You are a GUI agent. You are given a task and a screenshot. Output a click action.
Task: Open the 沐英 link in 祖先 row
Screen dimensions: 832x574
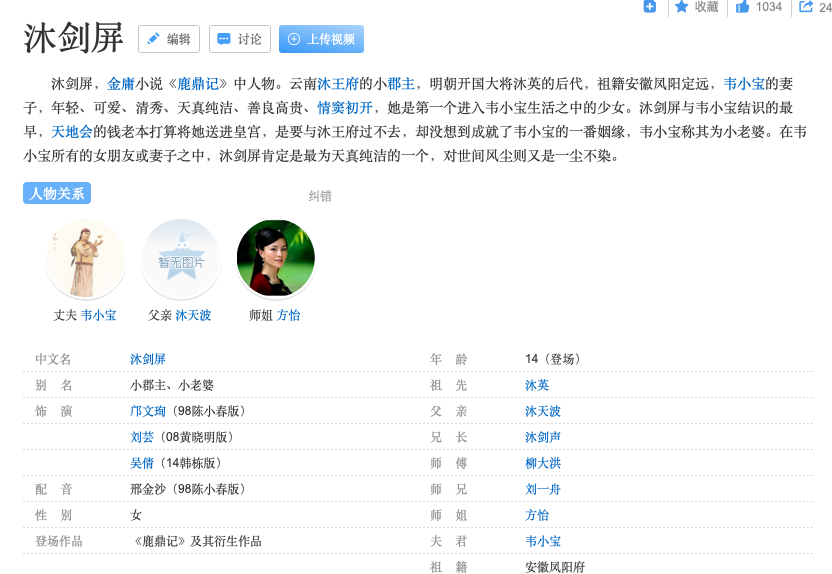(x=537, y=385)
